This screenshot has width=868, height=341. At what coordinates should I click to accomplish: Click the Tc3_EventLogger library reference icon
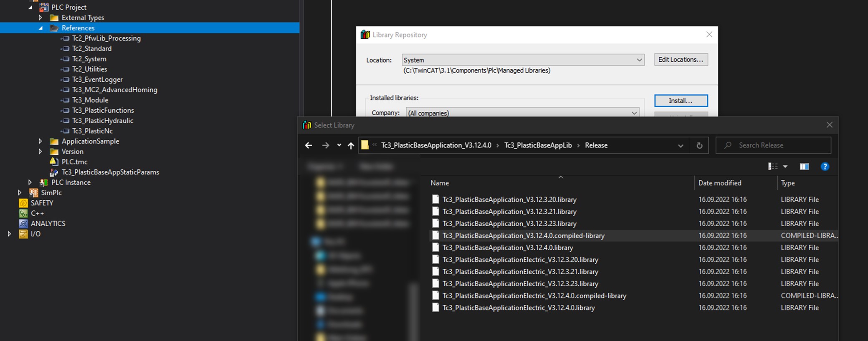pyautogui.click(x=65, y=79)
